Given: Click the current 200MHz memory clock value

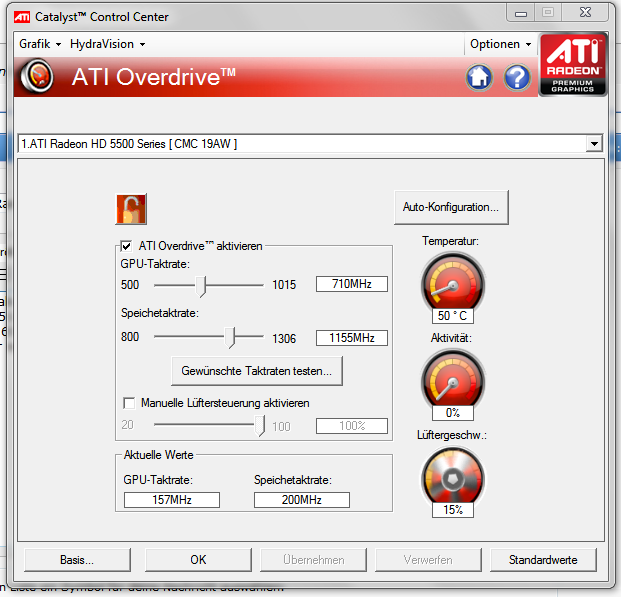Looking at the screenshot, I should (302, 500).
